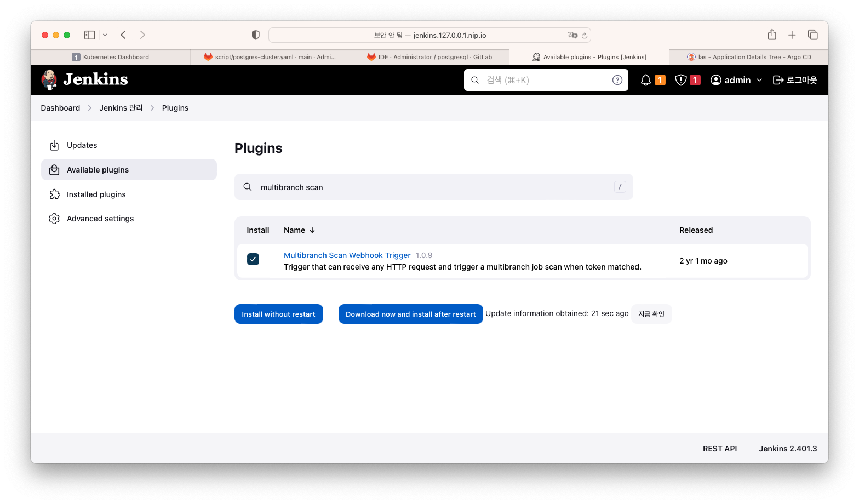This screenshot has width=859, height=504.
Task: Open the Safari sidebar dropdown chevron
Action: 105,35
